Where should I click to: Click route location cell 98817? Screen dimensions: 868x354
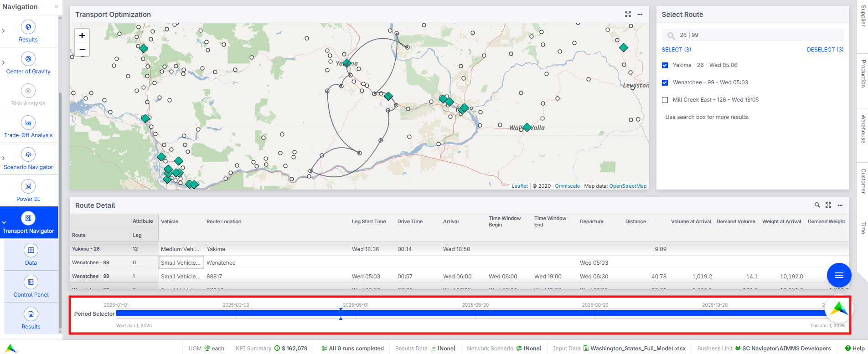click(x=214, y=276)
